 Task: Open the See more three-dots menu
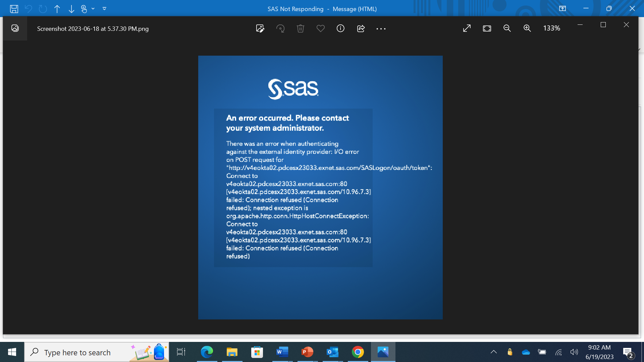(381, 29)
